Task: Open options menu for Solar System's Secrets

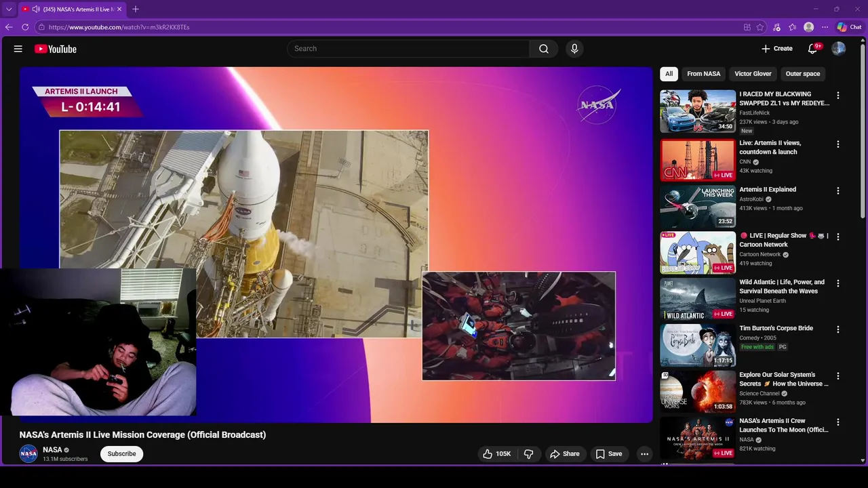Action: point(837,376)
